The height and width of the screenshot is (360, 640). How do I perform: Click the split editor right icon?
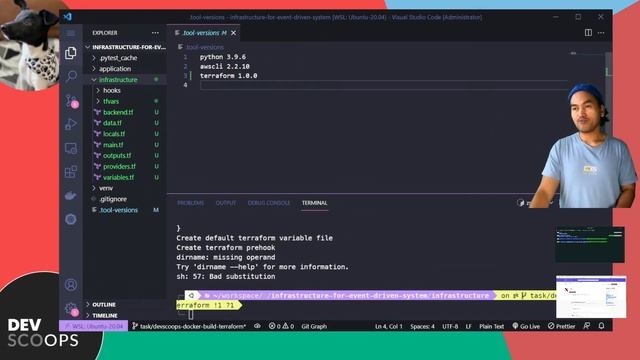pos(588,33)
